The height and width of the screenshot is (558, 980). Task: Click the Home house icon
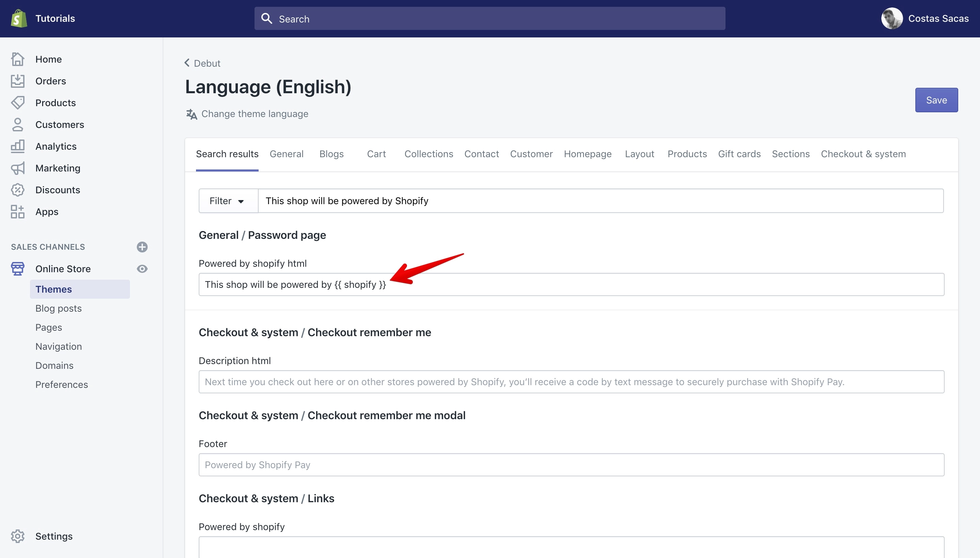[x=18, y=59]
